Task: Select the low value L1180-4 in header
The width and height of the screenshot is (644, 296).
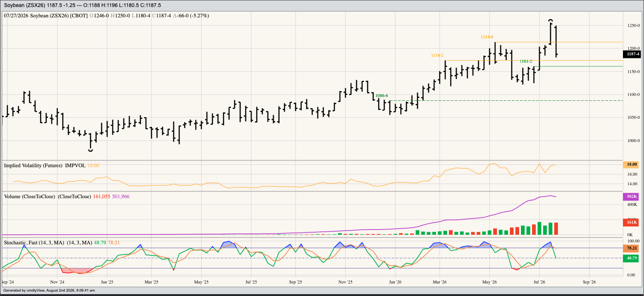Action: [141, 16]
